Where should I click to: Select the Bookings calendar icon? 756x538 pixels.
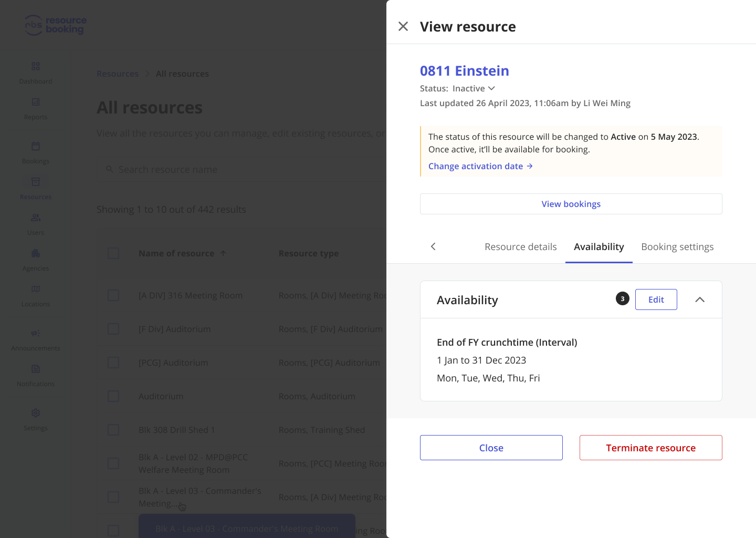(x=35, y=146)
